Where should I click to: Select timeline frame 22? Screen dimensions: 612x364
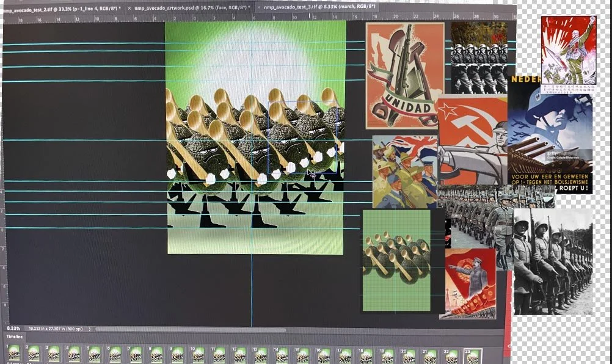coord(451,356)
